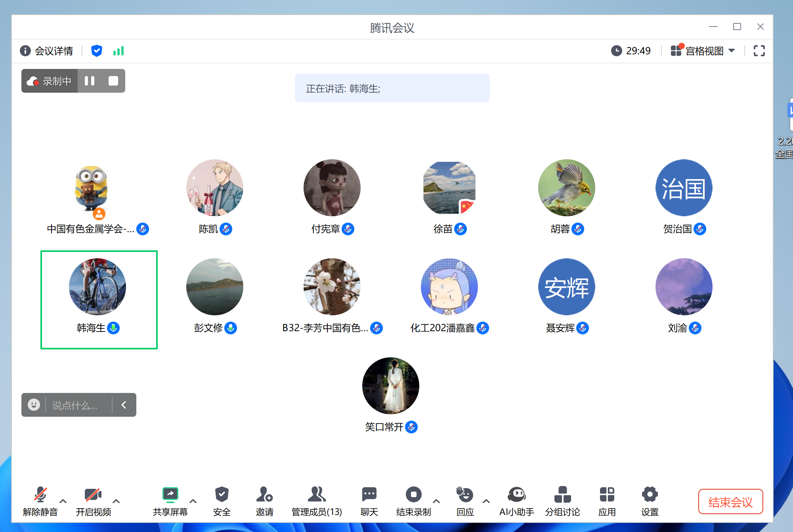Open the 聊天 chat icon

[x=369, y=495]
